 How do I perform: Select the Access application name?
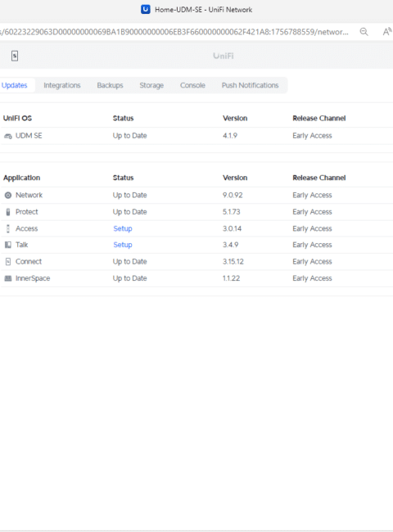pyautogui.click(x=26, y=228)
